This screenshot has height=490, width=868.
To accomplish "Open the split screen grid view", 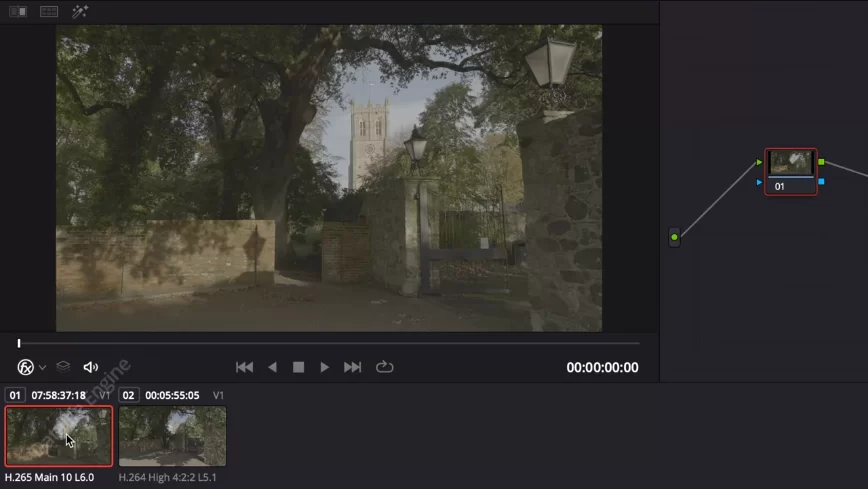I will [49, 12].
